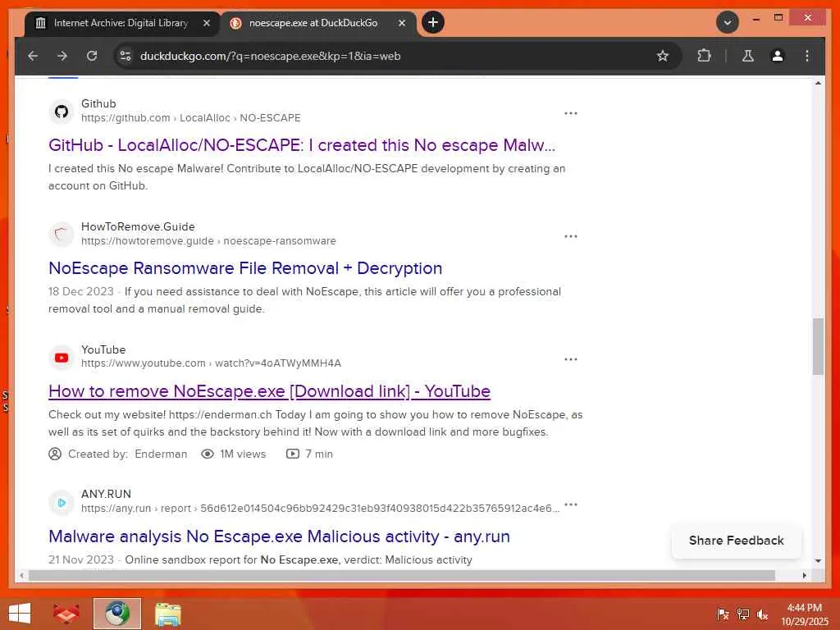Open the red box app on the taskbar

point(66,614)
